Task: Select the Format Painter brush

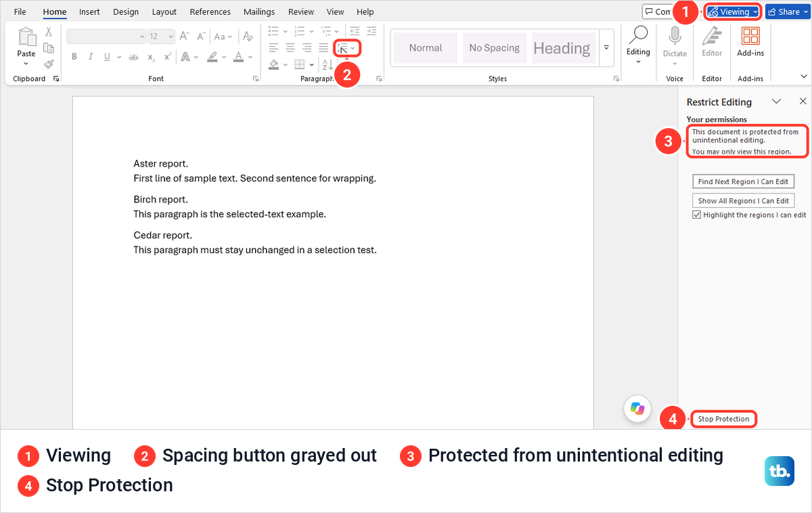Action: [x=49, y=64]
